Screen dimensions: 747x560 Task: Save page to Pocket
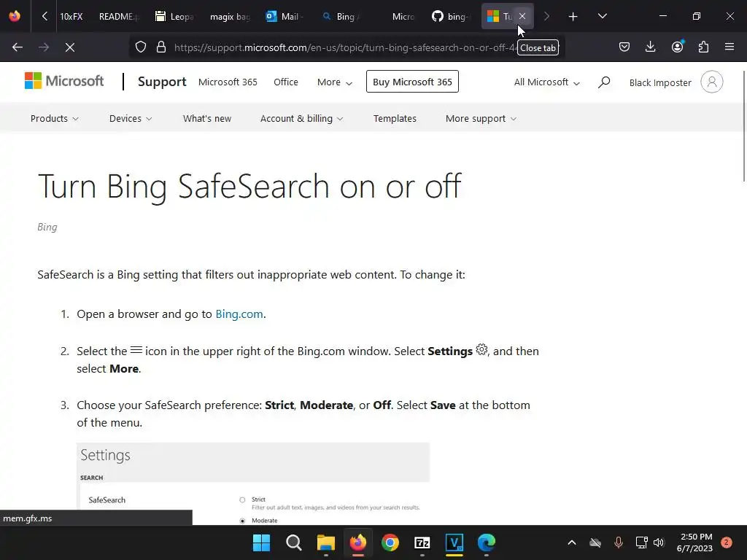[624, 47]
